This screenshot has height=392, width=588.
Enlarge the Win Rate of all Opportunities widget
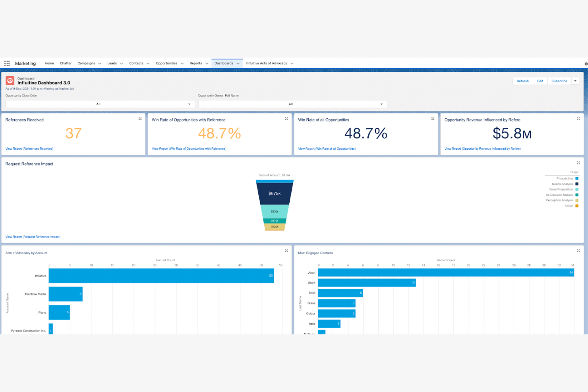click(432, 118)
